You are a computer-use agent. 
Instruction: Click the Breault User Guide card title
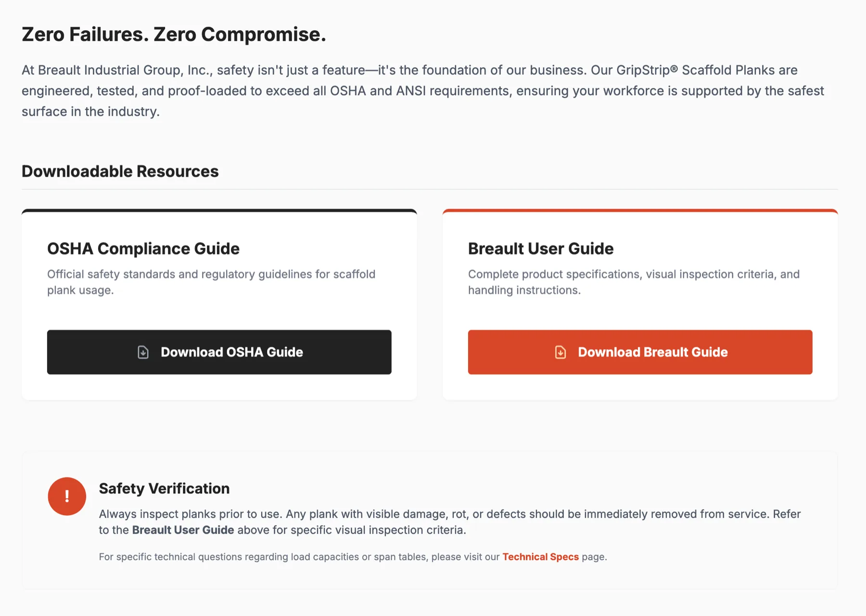pyautogui.click(x=541, y=249)
